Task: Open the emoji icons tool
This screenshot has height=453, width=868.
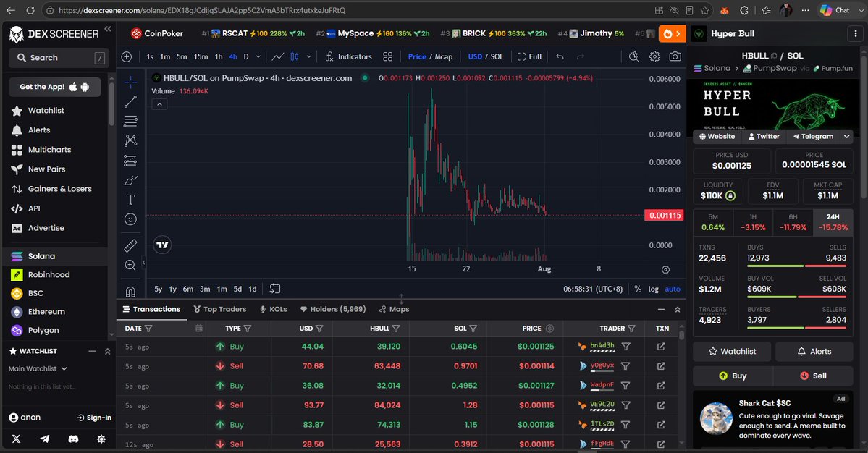Action: [130, 219]
